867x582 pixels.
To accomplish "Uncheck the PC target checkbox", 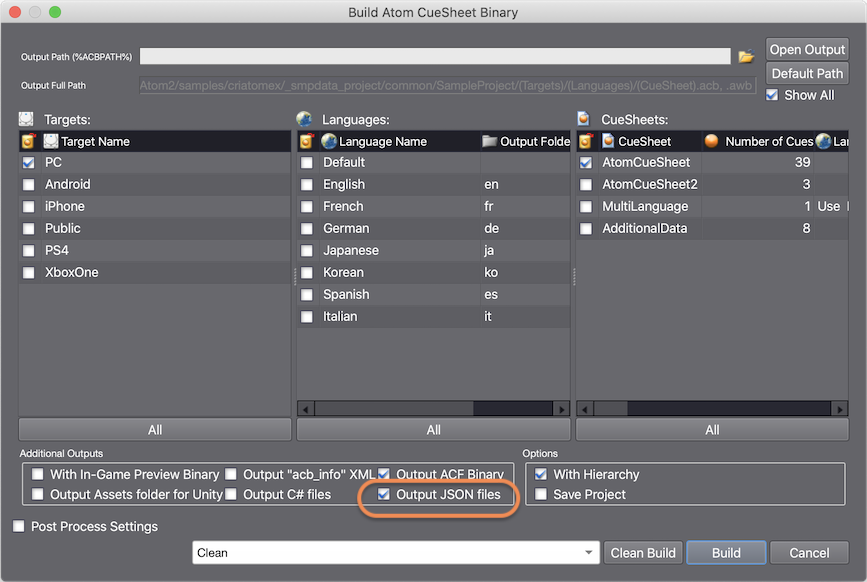I will pos(29,162).
